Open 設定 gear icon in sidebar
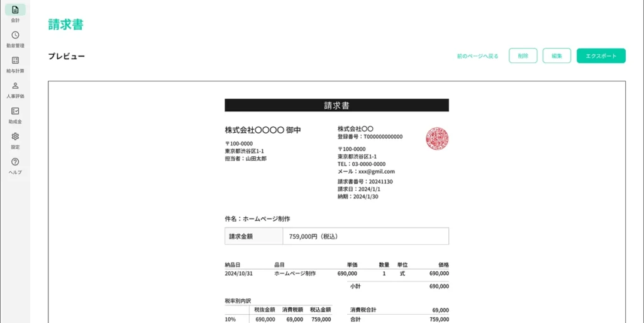 (15, 137)
